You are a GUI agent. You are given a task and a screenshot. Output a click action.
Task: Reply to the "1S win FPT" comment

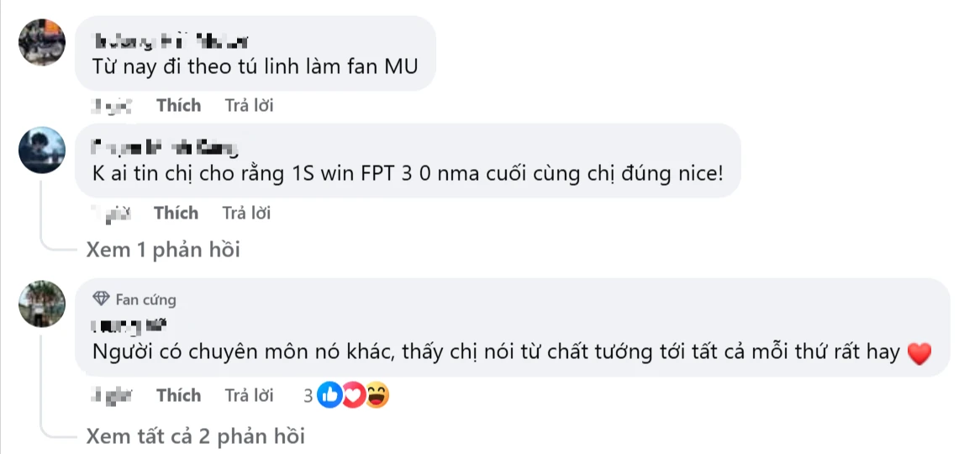[246, 214]
